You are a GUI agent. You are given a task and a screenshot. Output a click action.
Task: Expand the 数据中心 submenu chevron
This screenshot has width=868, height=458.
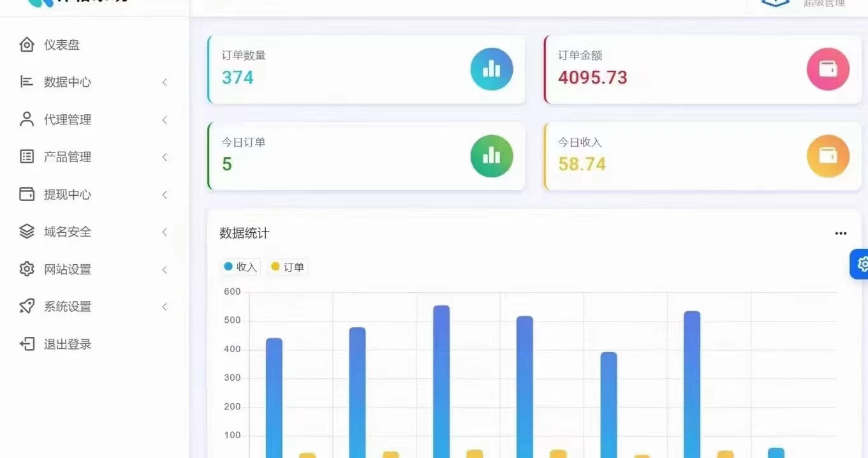pos(165,82)
